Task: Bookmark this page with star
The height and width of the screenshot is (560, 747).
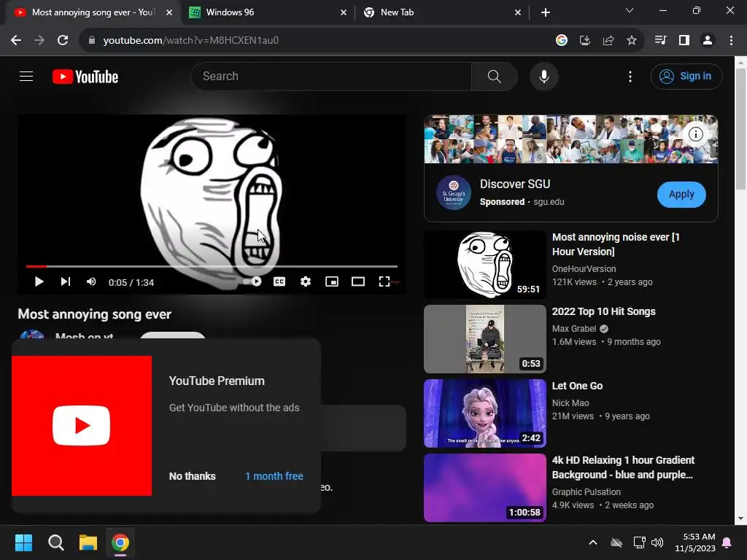Action: (631, 41)
